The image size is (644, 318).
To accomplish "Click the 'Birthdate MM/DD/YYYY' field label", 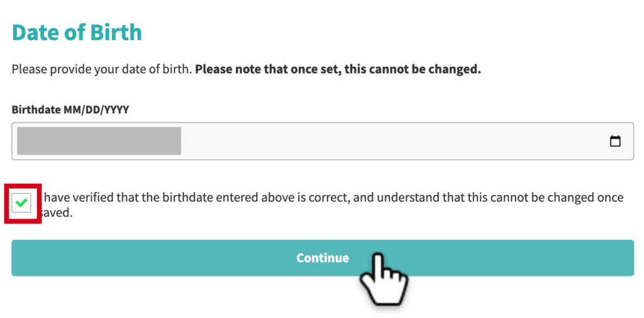I will coord(70,110).
